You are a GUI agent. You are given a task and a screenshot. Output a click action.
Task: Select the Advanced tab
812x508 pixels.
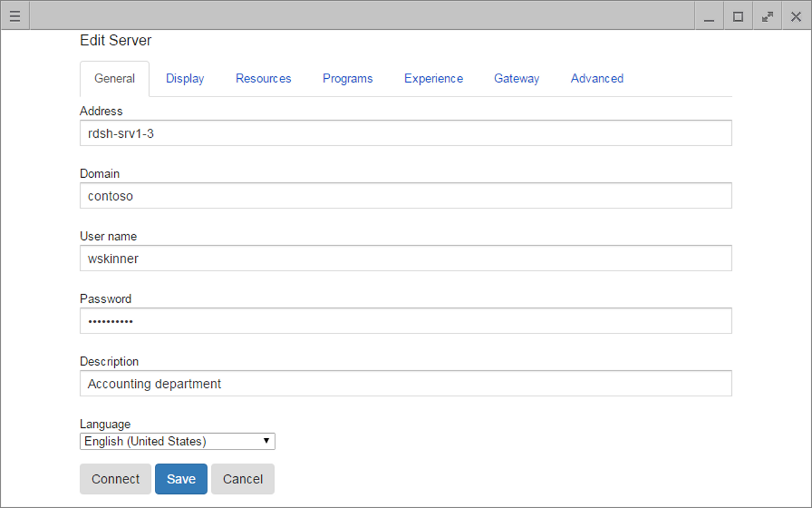point(597,79)
